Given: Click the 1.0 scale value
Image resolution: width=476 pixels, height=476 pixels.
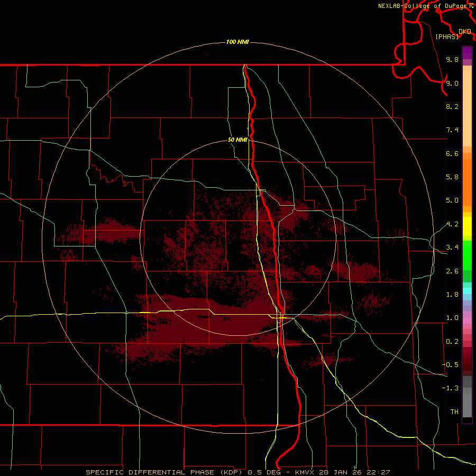Looking at the screenshot, I should (x=452, y=318).
